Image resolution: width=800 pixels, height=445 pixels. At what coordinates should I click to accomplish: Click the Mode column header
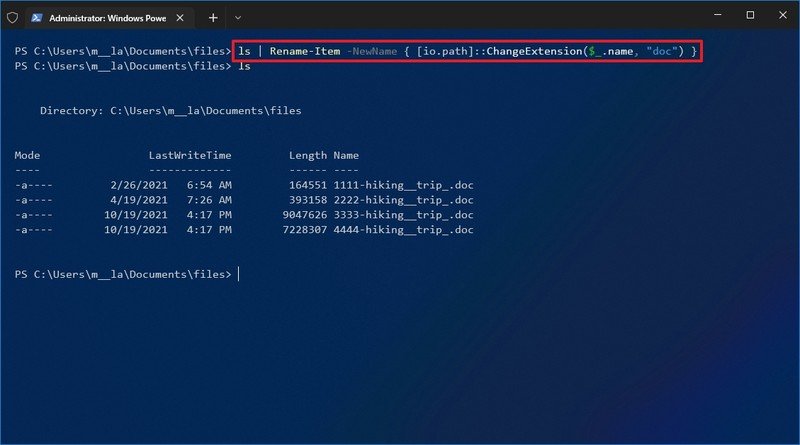(28, 155)
